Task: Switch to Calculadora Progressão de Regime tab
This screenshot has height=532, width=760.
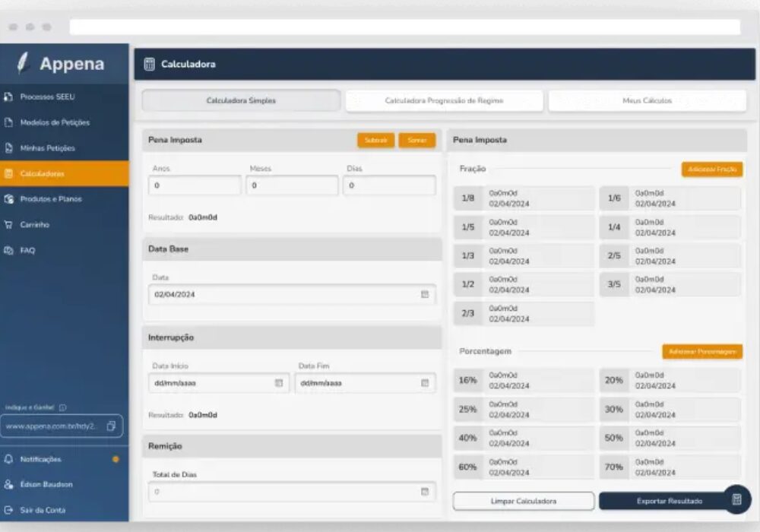Action: click(x=444, y=100)
